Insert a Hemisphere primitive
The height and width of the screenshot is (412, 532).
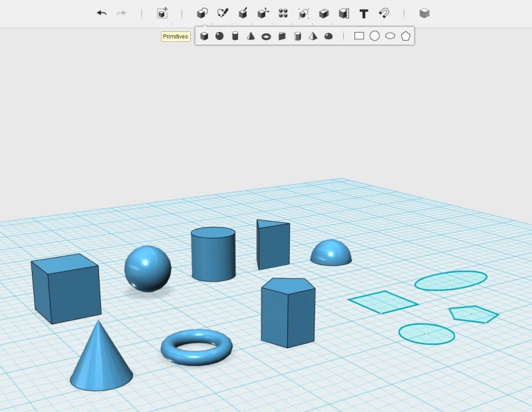click(329, 36)
